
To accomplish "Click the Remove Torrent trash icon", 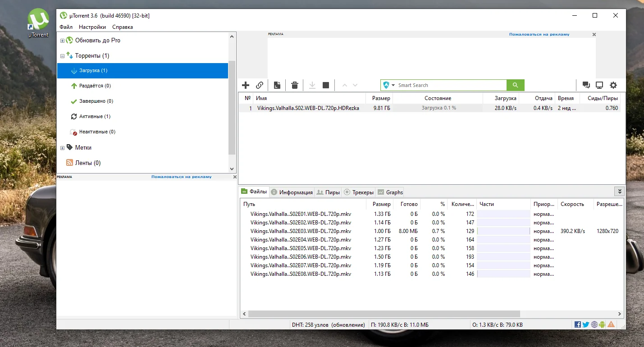I will coord(295,85).
